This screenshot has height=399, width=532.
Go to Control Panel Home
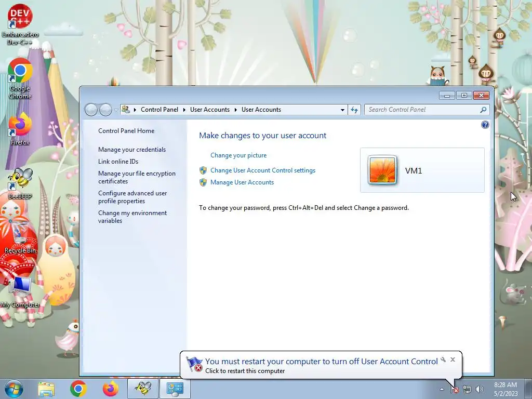(x=126, y=130)
